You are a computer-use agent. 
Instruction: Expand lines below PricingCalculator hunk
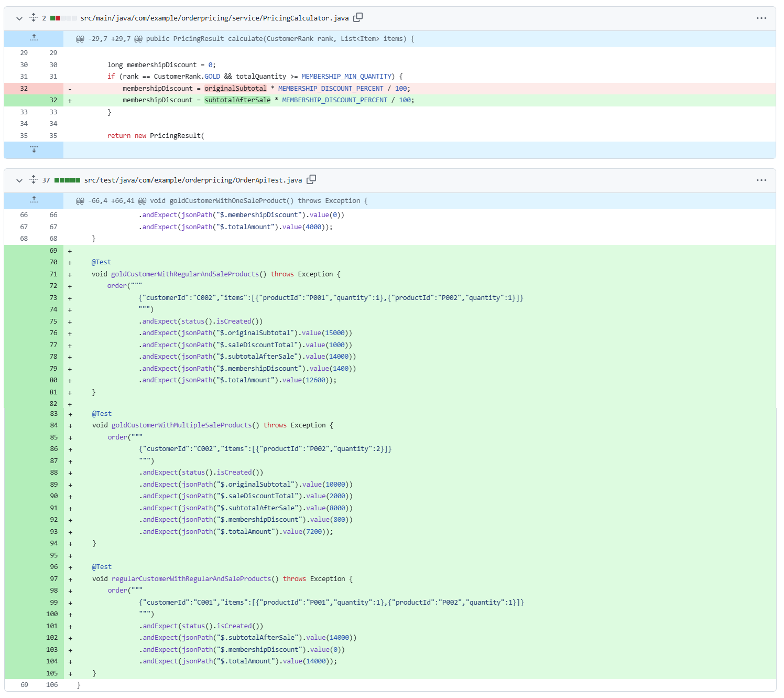[x=34, y=149]
